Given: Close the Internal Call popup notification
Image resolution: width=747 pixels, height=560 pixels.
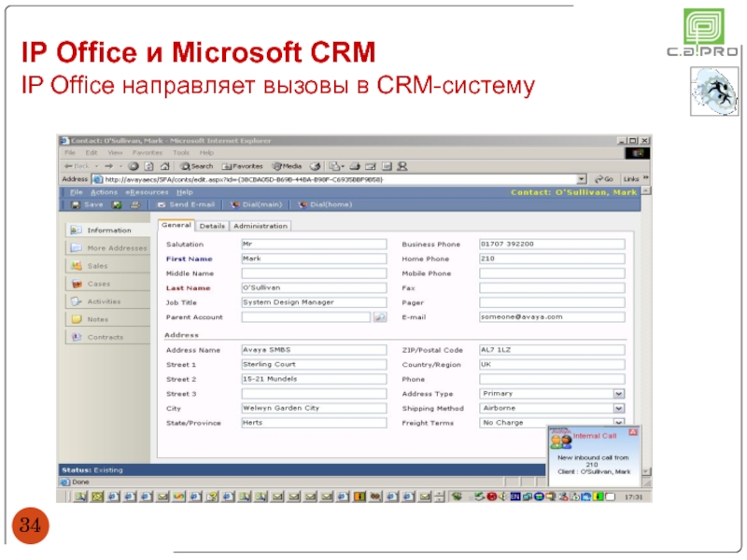Looking at the screenshot, I should coord(633,432).
